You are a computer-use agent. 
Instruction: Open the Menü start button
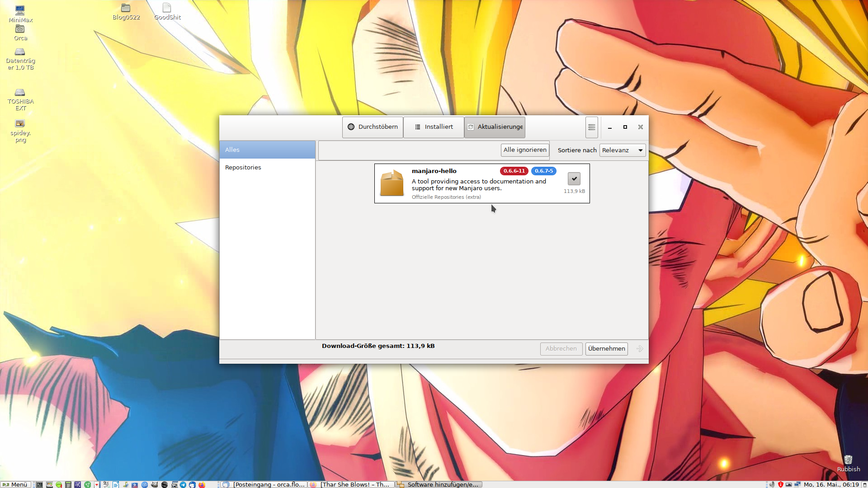click(15, 484)
